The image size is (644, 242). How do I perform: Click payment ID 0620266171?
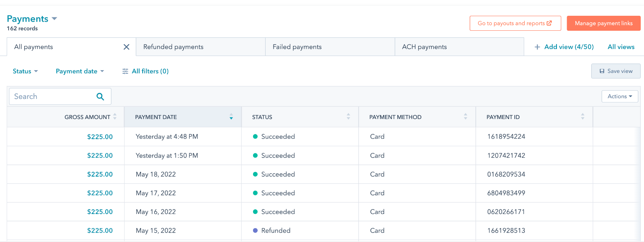tap(506, 212)
